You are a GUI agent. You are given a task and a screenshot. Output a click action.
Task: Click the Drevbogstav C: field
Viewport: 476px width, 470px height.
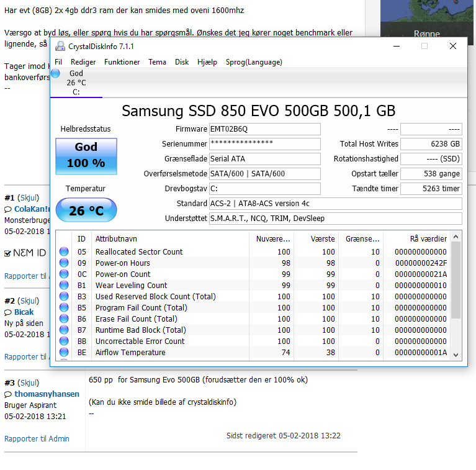[x=265, y=189]
